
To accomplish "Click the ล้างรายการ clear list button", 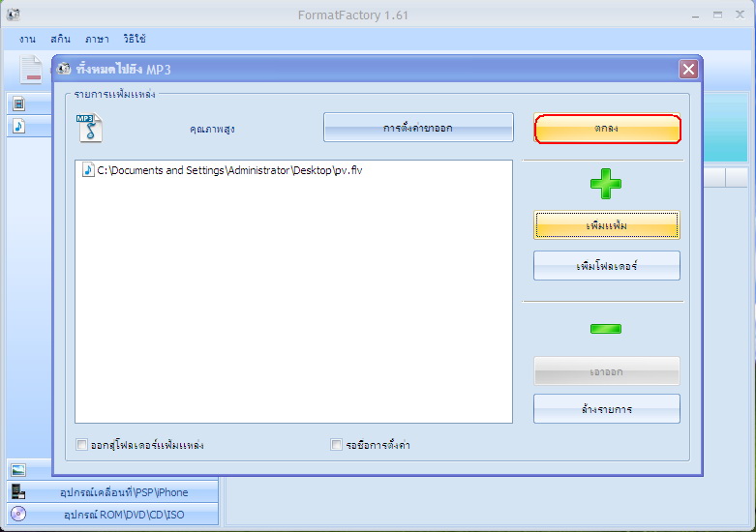I will 607,409.
